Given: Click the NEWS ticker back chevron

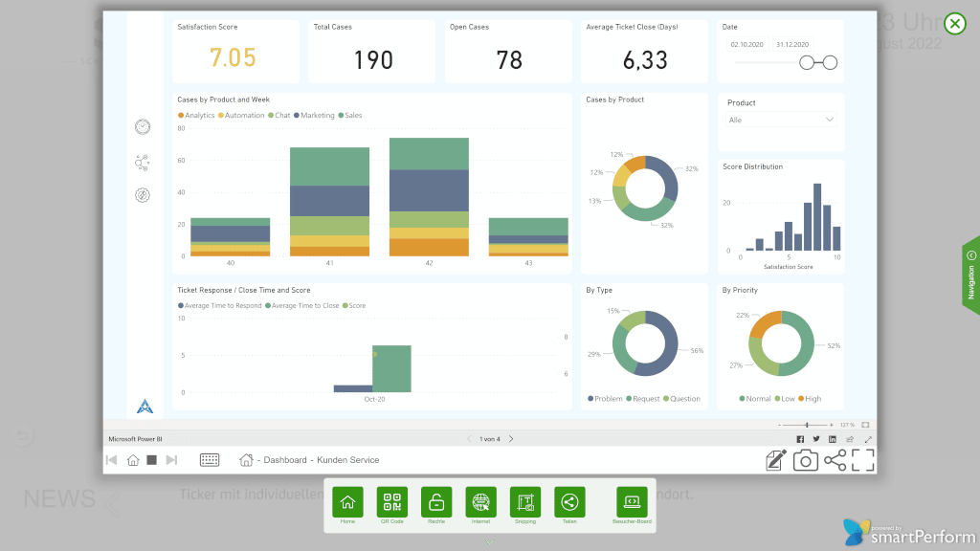Looking at the screenshot, I should tap(113, 503).
